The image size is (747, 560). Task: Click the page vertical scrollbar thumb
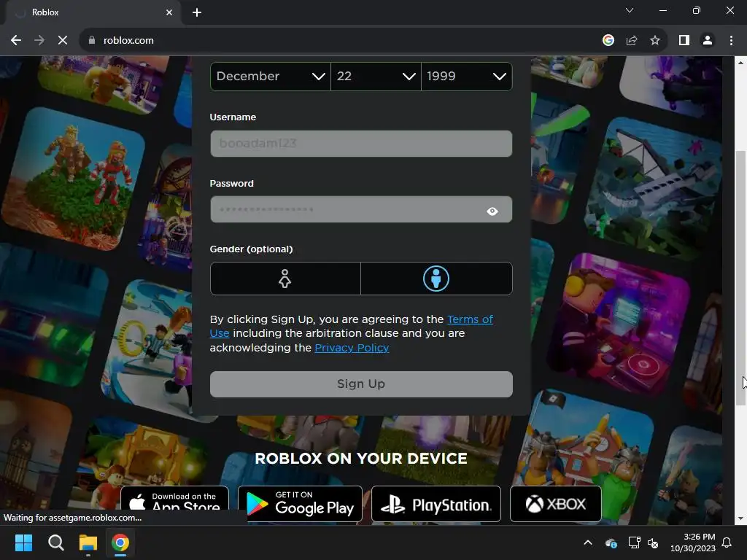point(740,278)
